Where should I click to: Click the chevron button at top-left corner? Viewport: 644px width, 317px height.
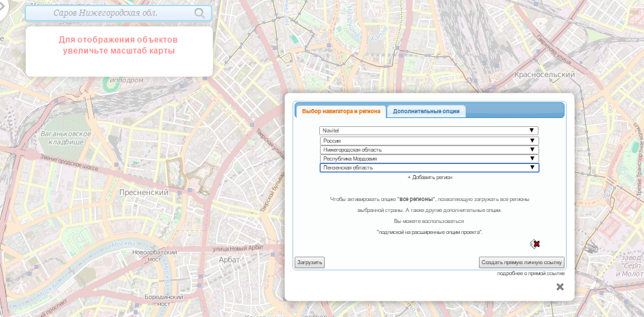[3, 7]
